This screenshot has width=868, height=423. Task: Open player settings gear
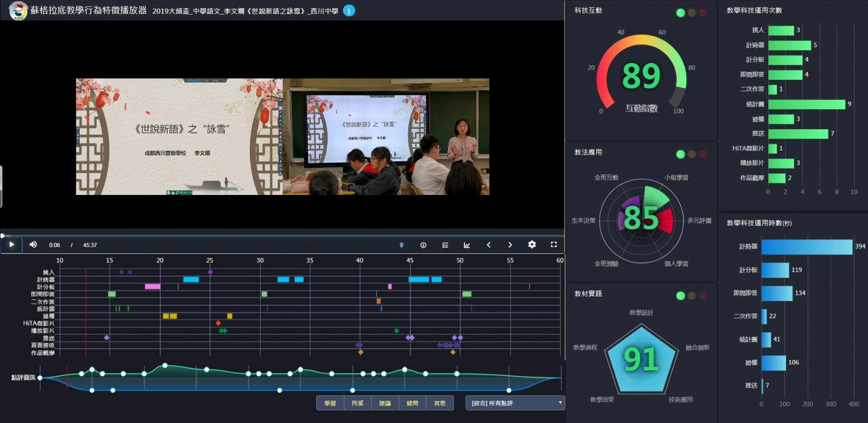pos(532,245)
